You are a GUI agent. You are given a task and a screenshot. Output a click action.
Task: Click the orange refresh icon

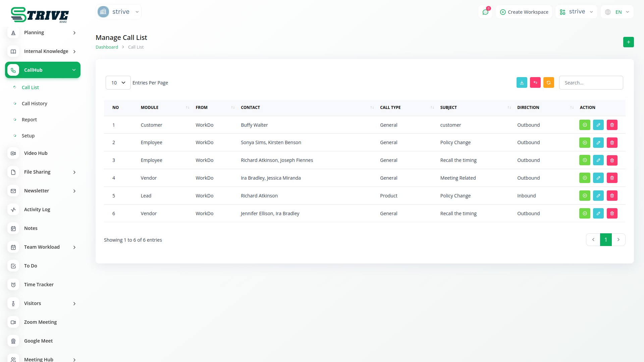(x=548, y=83)
